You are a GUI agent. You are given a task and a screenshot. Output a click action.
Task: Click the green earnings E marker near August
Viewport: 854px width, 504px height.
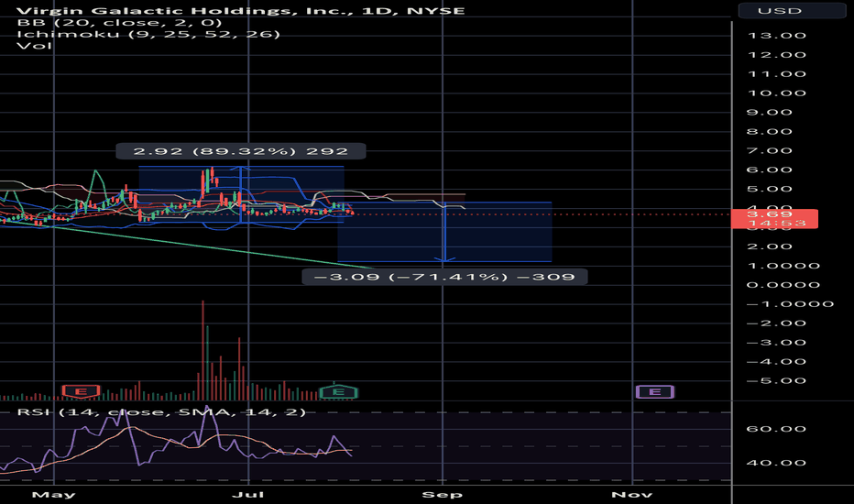click(x=338, y=392)
